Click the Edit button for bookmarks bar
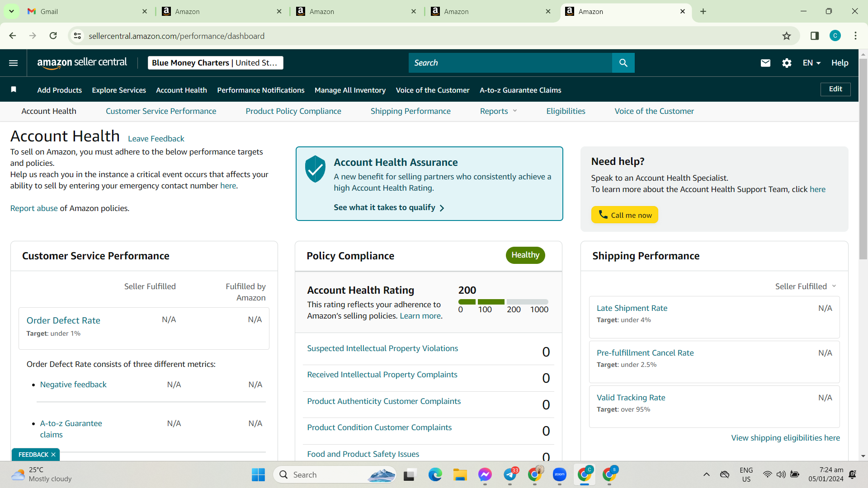The width and height of the screenshot is (868, 488). click(x=835, y=89)
